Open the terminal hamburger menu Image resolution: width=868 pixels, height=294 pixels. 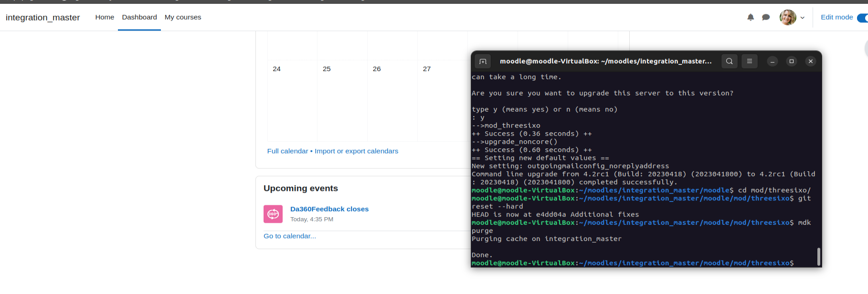750,61
